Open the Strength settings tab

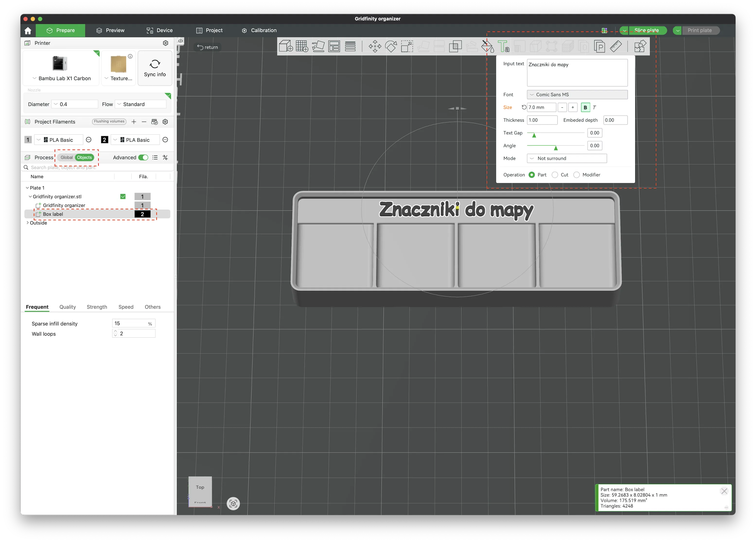pyautogui.click(x=97, y=307)
